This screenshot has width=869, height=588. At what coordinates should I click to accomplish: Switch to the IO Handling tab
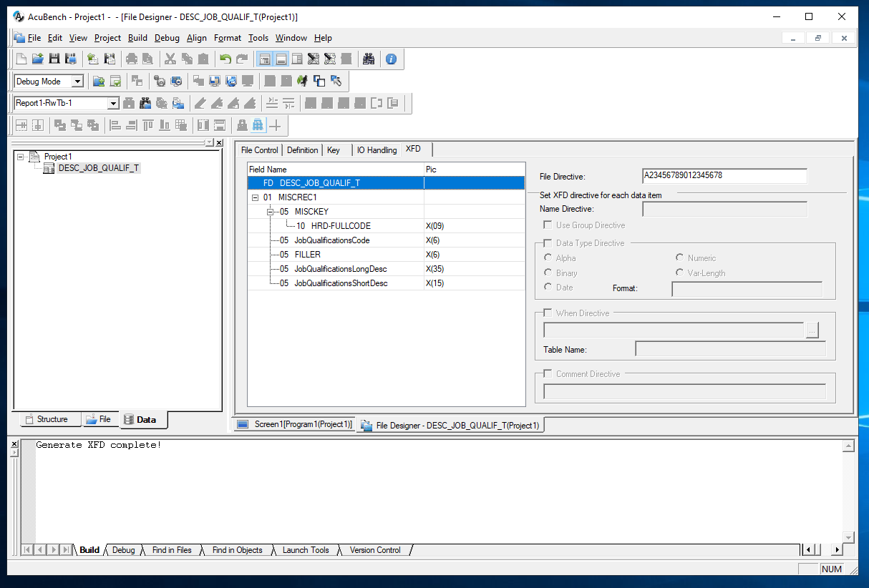pos(377,150)
